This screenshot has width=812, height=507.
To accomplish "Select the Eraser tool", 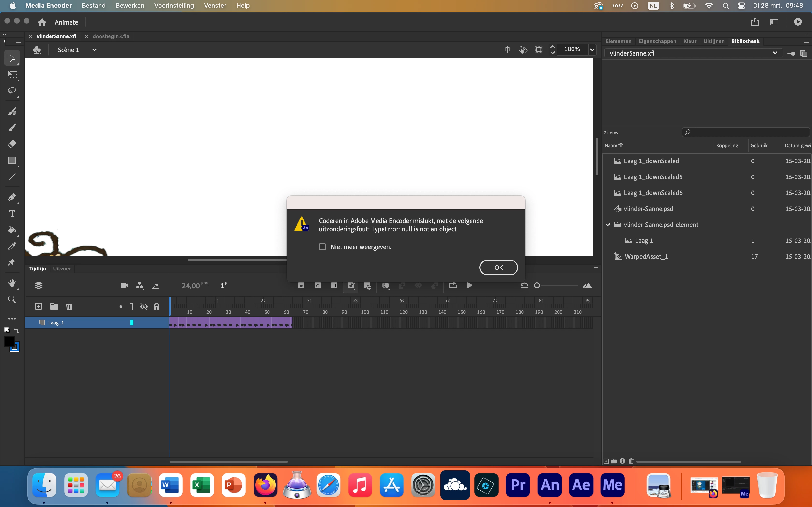I will point(12,144).
